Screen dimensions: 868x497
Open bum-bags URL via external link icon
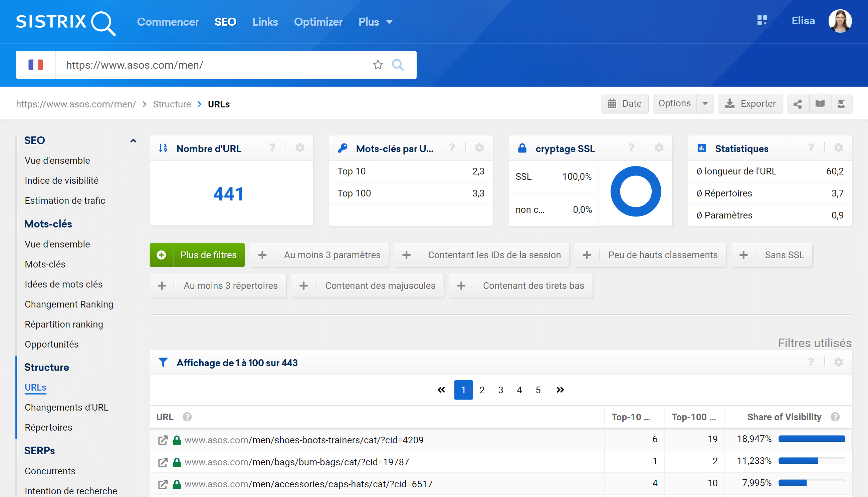163,462
